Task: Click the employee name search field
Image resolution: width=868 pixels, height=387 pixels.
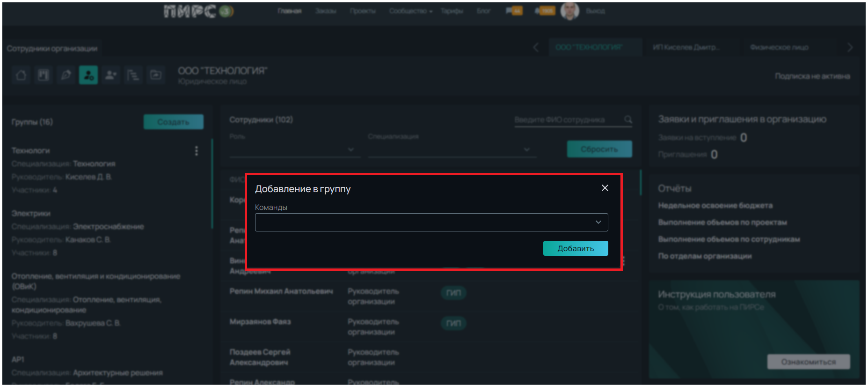Action: [x=568, y=120]
